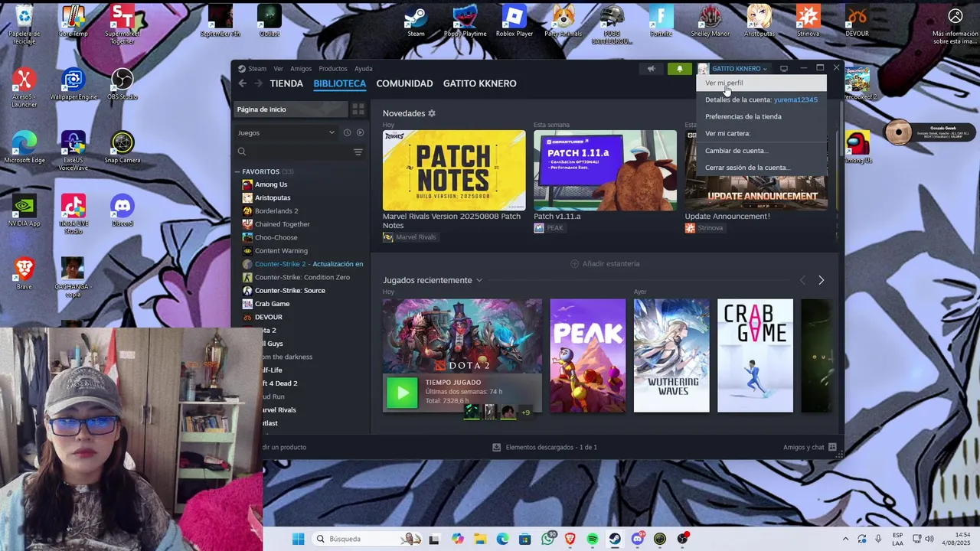
Task: Switch to the COMUNIDAD tab
Action: [404, 83]
